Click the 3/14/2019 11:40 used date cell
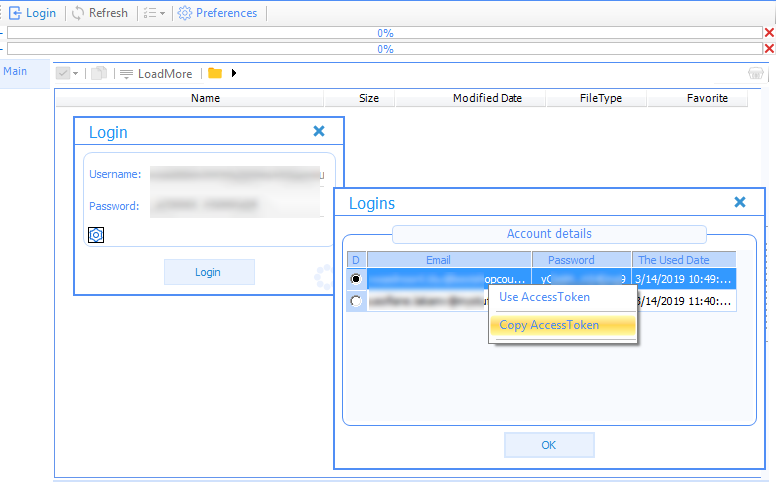This screenshot has width=776, height=482. point(686,301)
